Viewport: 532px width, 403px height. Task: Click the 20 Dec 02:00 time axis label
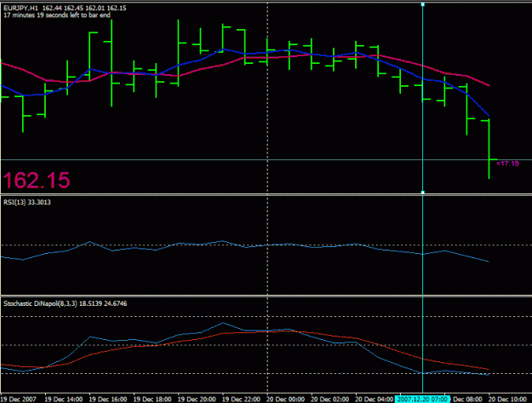330,400
